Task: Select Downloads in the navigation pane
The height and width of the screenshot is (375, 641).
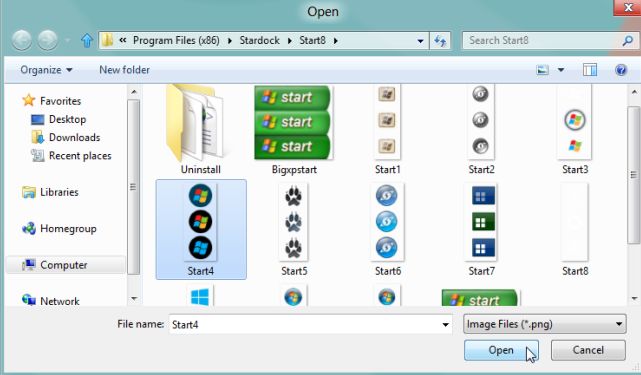Action: [x=74, y=137]
